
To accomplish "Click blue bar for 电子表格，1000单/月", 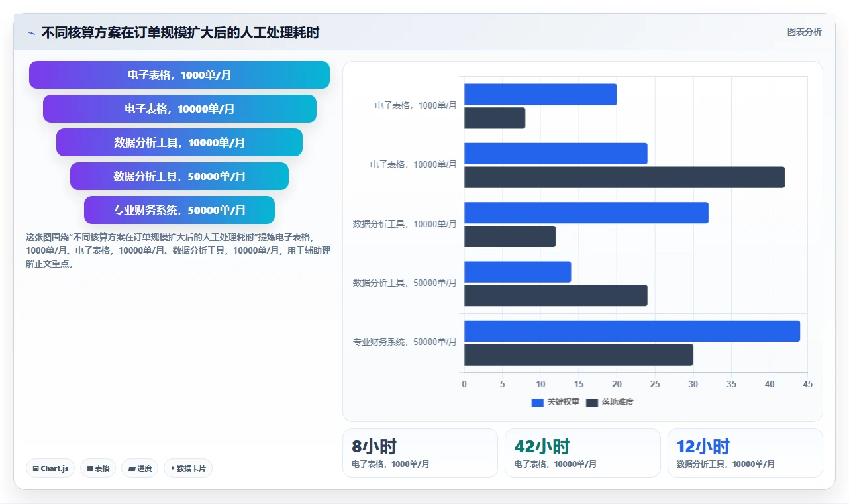I will (540, 95).
